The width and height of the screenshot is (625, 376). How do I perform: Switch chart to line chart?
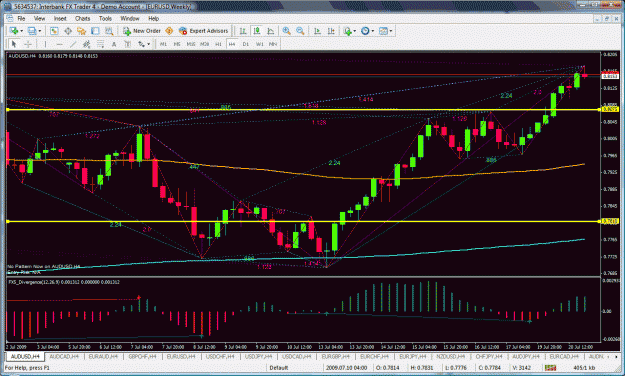pyautogui.click(x=271, y=31)
